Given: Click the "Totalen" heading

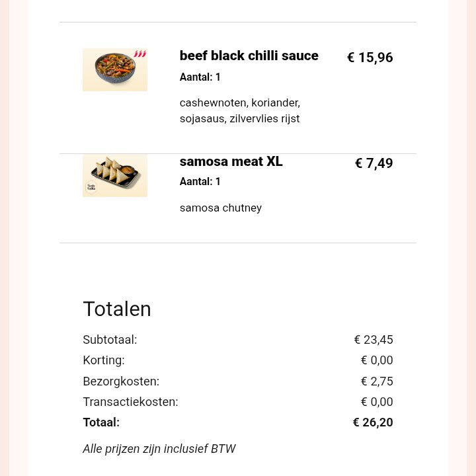Looking at the screenshot, I should click(x=117, y=309).
